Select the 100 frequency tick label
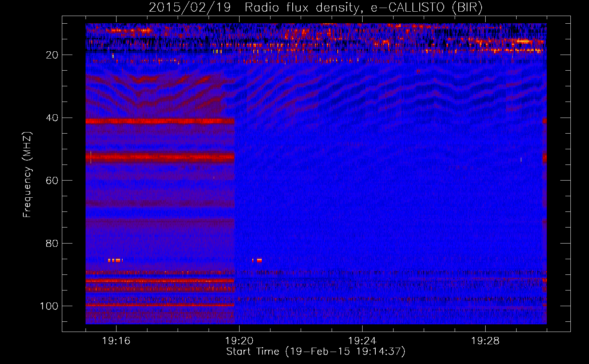Screen dimensions: 589x364 pyautogui.click(x=49, y=306)
